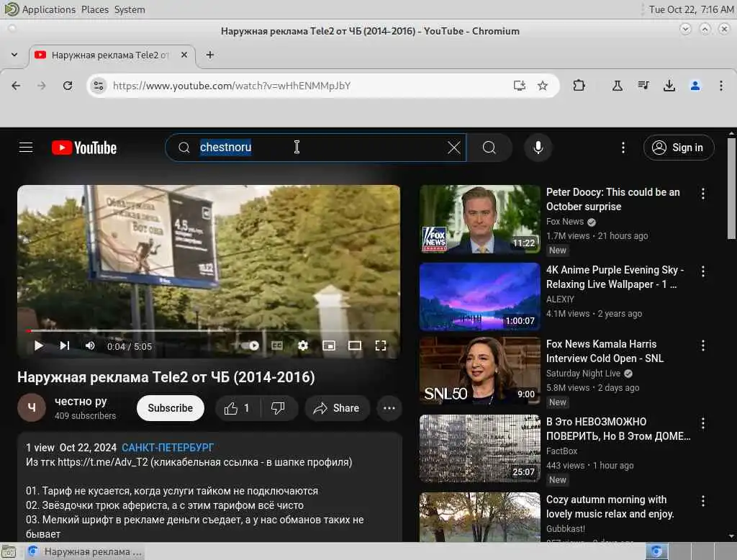
Task: Open Chromium profile icon
Action: (x=695, y=86)
